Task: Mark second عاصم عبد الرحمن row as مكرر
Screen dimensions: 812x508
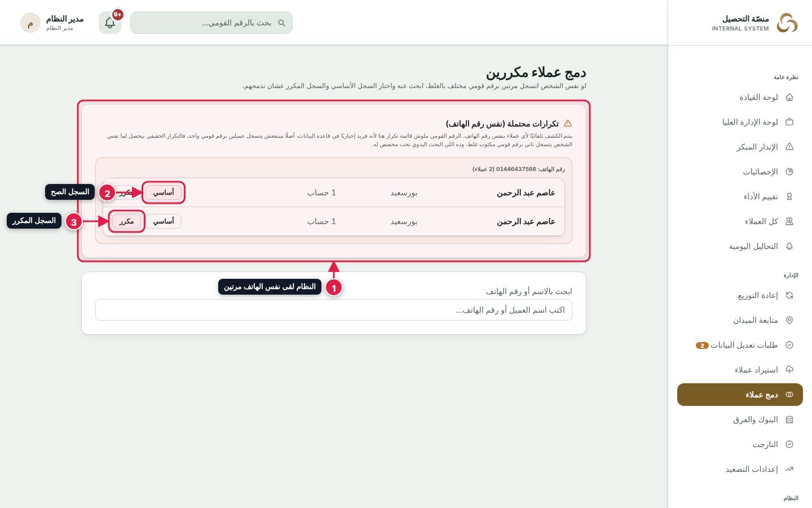Action: (x=126, y=221)
